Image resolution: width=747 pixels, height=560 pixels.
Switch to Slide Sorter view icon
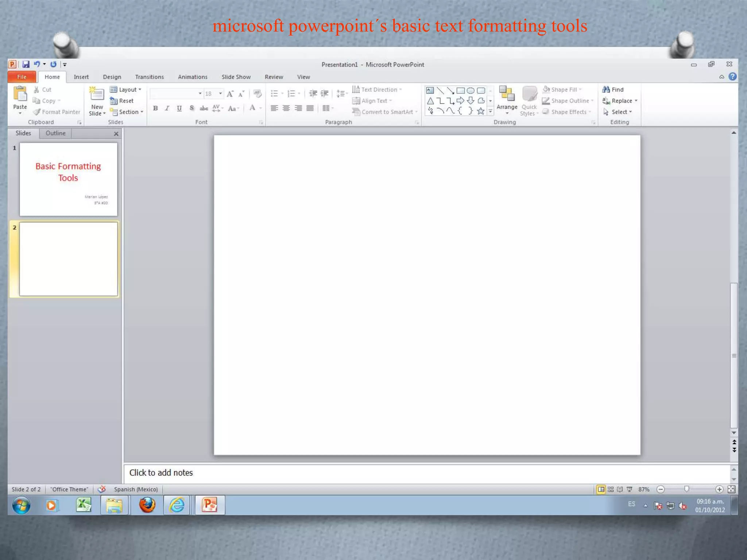click(610, 489)
